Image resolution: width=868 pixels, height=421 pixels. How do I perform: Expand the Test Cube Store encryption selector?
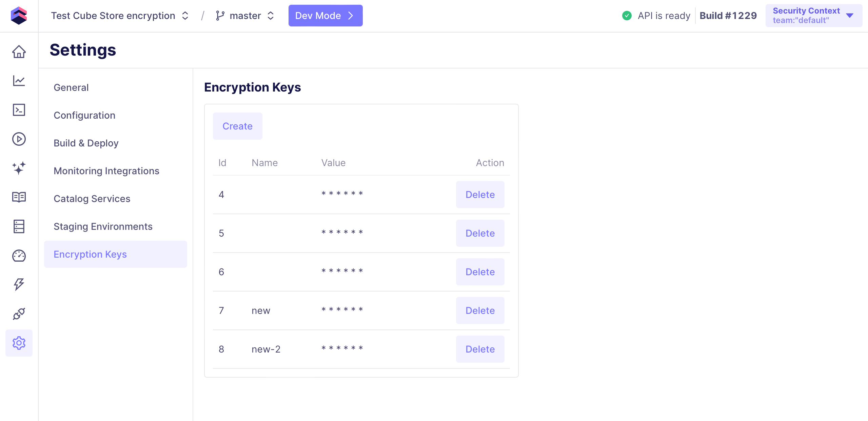coord(119,16)
